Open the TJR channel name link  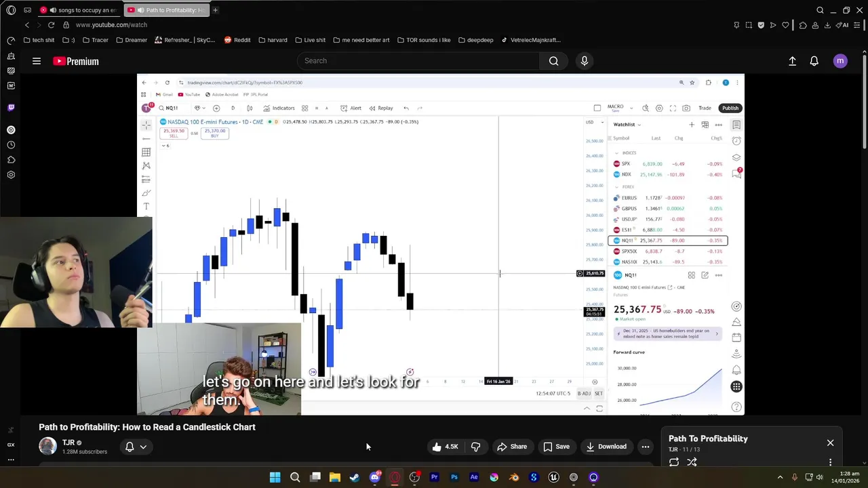pyautogui.click(x=68, y=443)
